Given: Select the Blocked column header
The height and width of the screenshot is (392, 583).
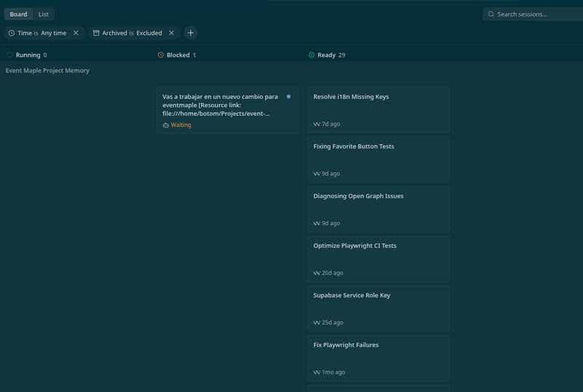Looking at the screenshot, I should point(178,55).
